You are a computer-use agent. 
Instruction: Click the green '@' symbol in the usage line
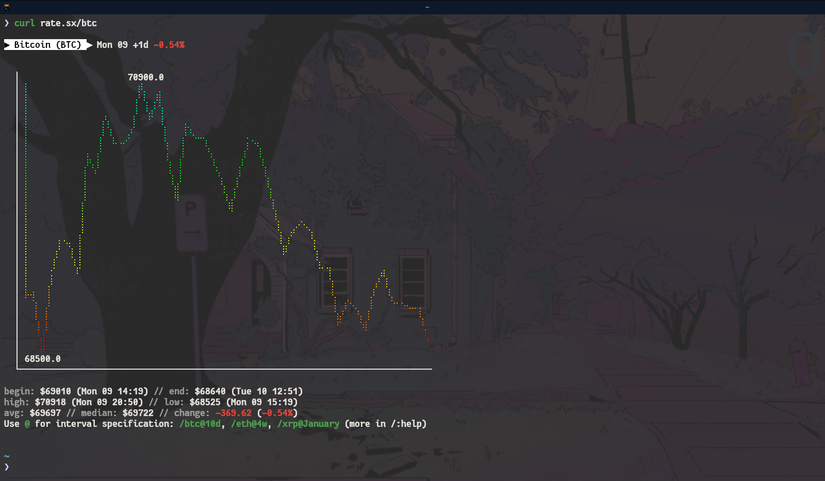click(27, 424)
